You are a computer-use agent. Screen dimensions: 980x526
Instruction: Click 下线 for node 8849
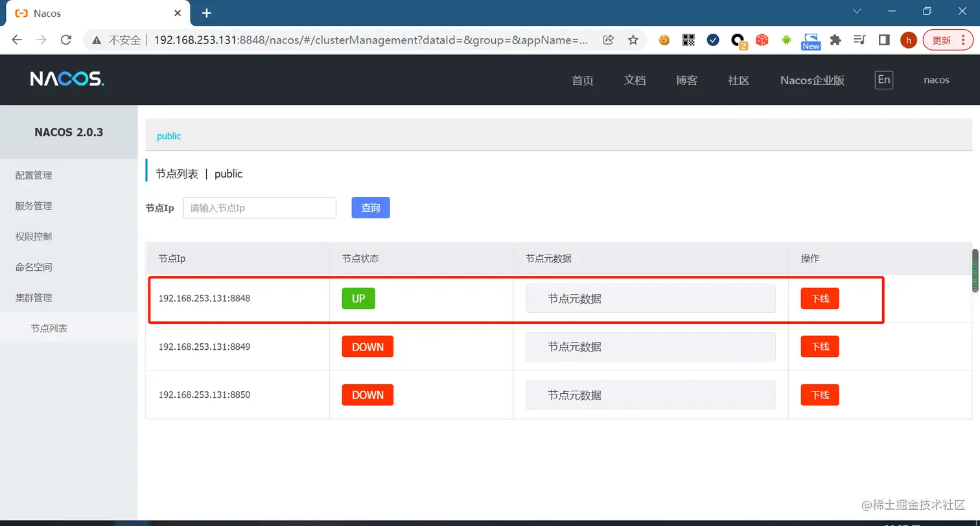(x=820, y=347)
